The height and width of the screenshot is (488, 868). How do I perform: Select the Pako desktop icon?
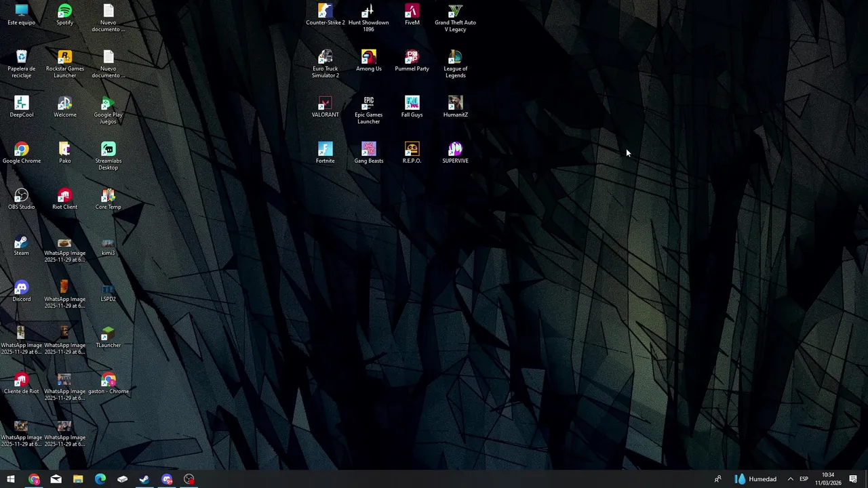65,153
